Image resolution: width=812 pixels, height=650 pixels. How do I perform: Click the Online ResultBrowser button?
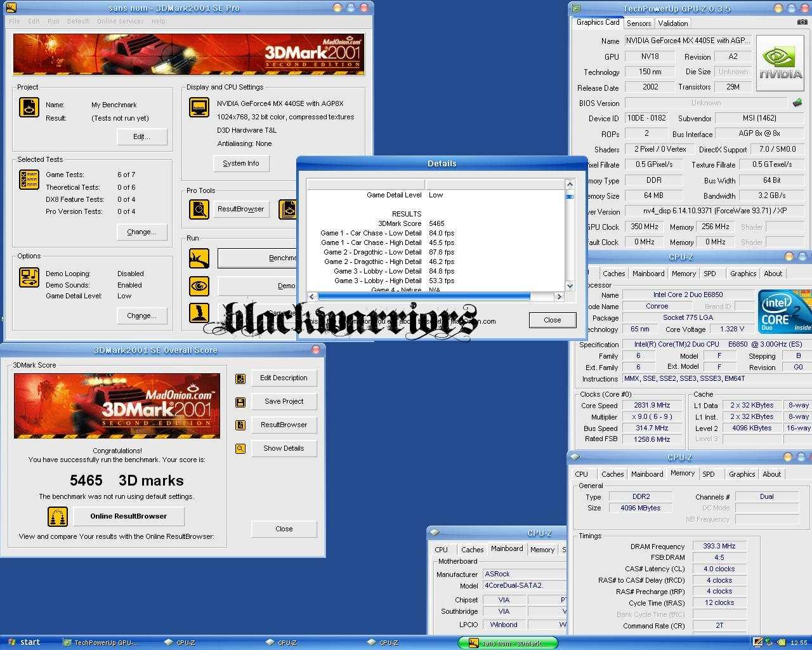click(129, 516)
